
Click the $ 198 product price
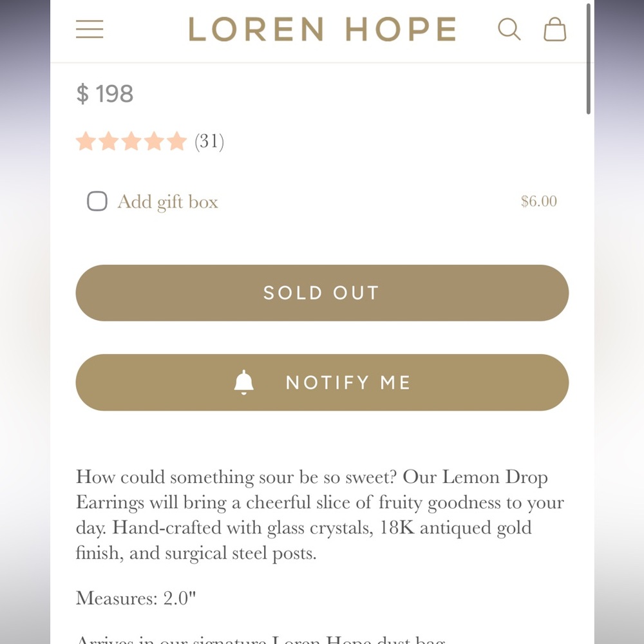click(x=105, y=93)
